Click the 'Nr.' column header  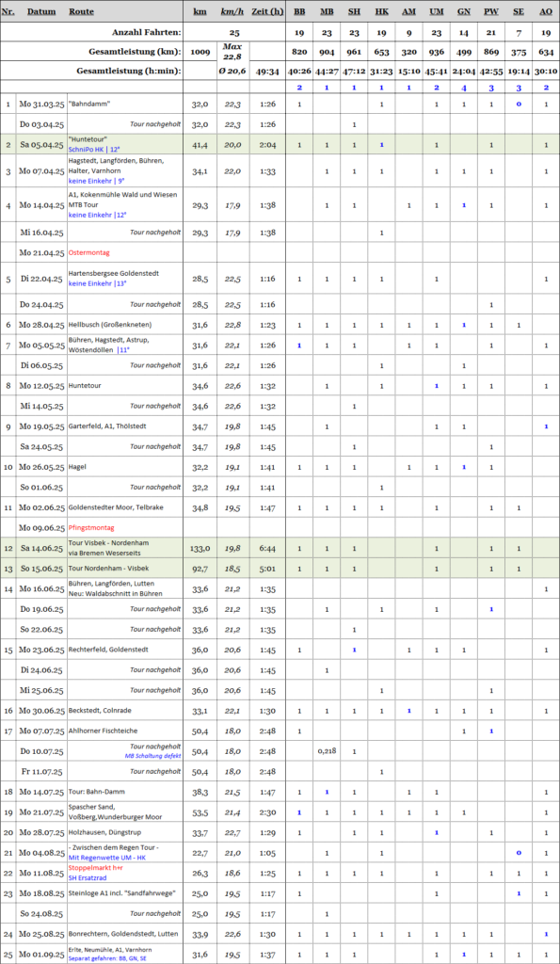[x=8, y=11]
